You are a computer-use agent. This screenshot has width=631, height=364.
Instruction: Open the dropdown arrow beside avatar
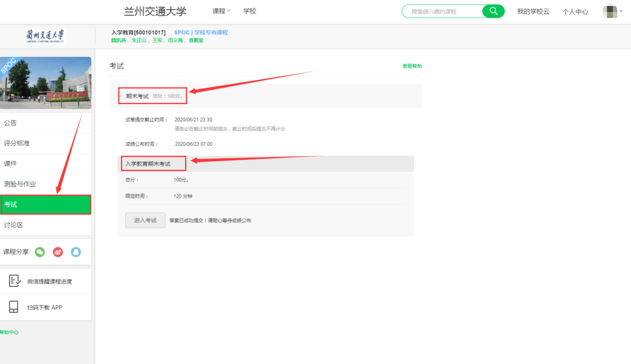621,11
